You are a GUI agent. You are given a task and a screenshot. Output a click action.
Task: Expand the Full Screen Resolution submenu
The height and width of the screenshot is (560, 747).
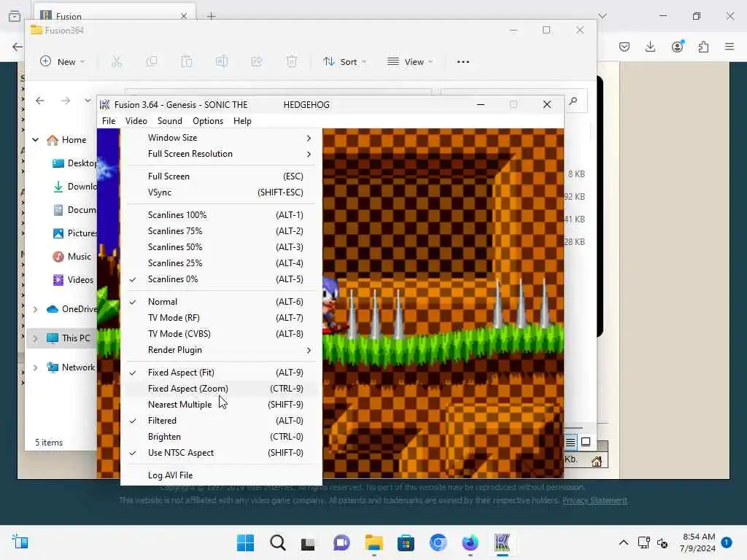pyautogui.click(x=222, y=154)
